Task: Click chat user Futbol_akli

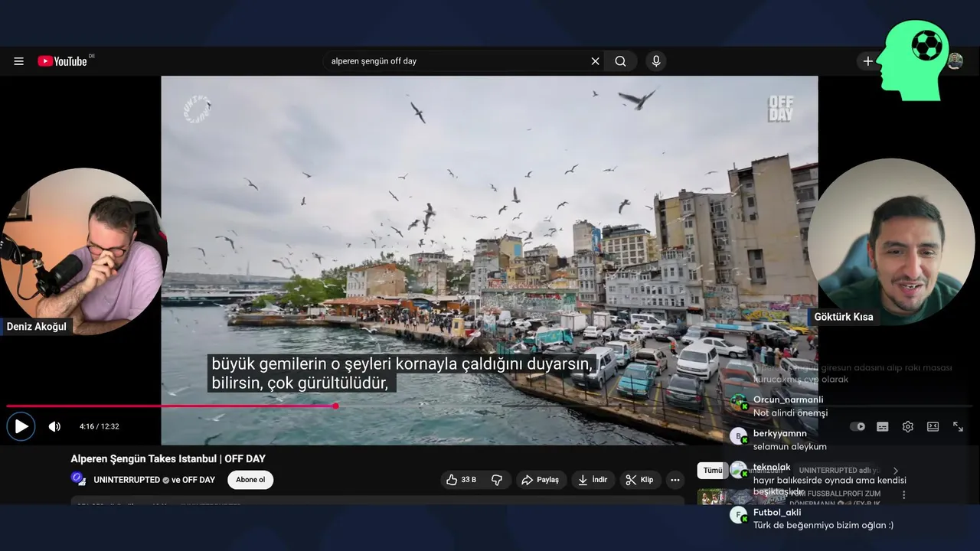Action: tap(777, 513)
